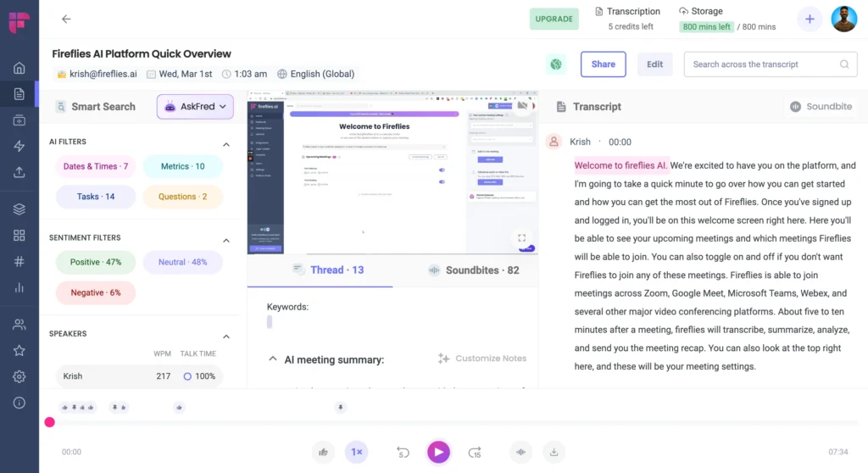Select the Smart Search tab

pos(96,106)
